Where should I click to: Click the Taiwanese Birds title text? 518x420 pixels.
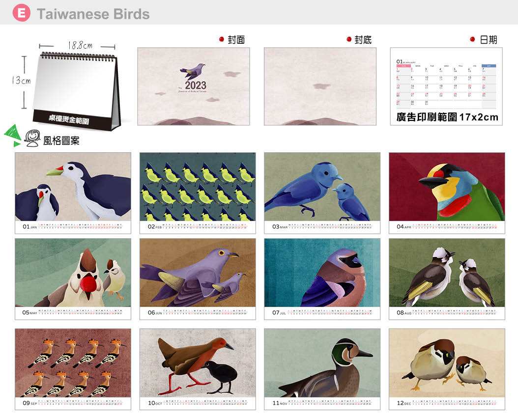(x=93, y=14)
